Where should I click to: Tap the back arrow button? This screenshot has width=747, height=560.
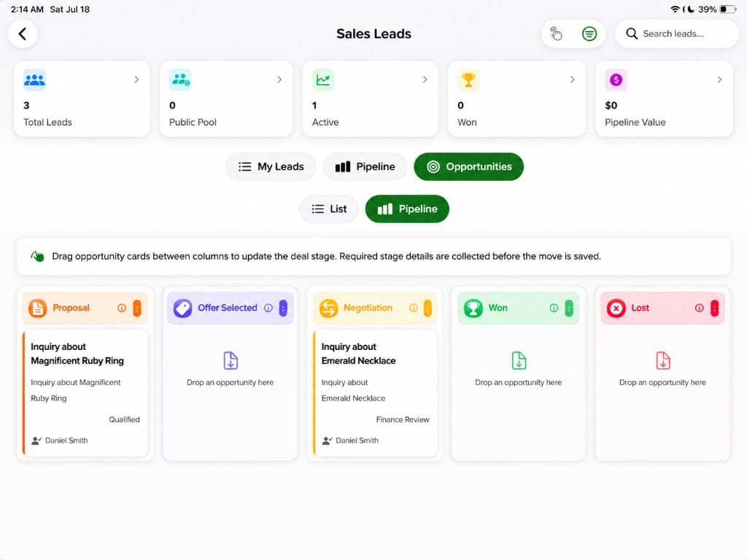(x=23, y=34)
